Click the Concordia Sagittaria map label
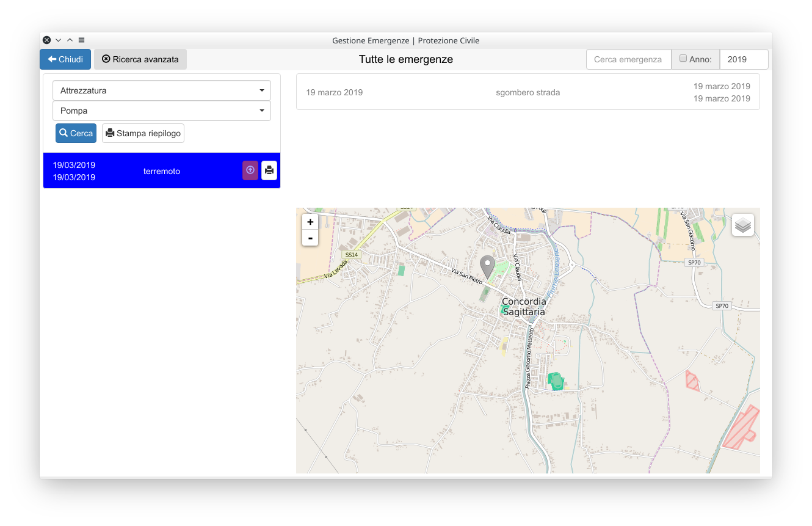 524,307
